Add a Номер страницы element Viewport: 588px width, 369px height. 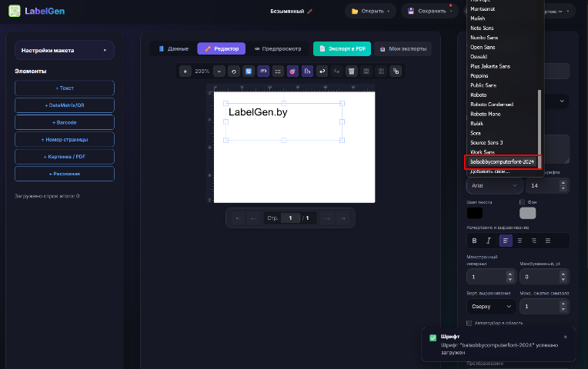[x=65, y=139]
